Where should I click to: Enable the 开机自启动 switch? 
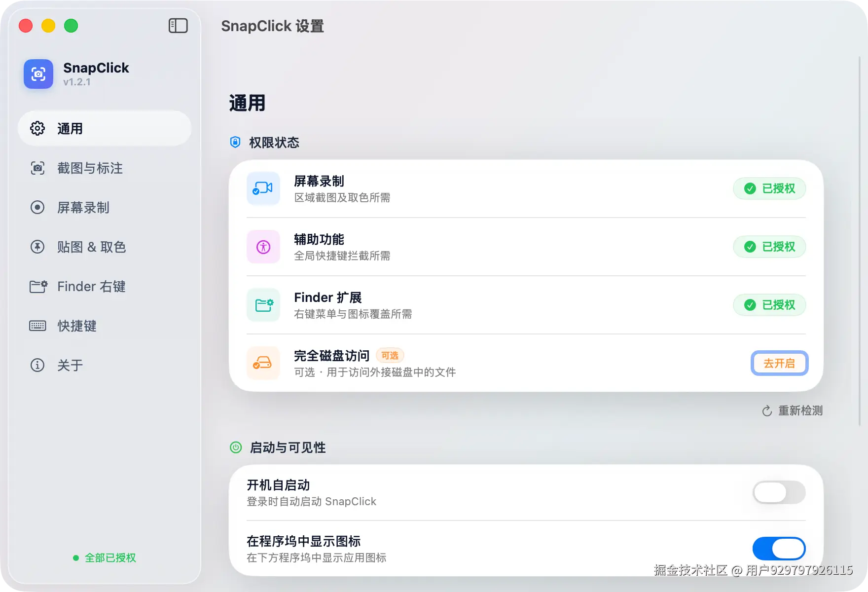click(x=779, y=492)
